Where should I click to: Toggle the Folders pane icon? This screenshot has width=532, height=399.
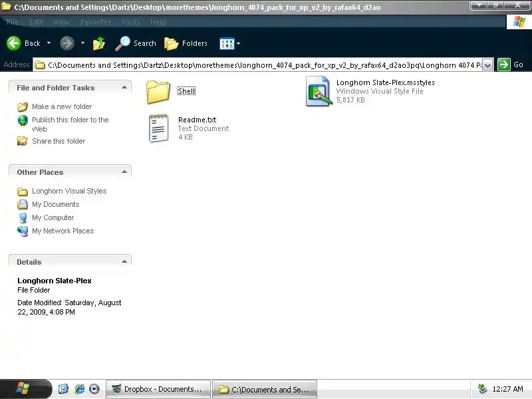(172, 43)
